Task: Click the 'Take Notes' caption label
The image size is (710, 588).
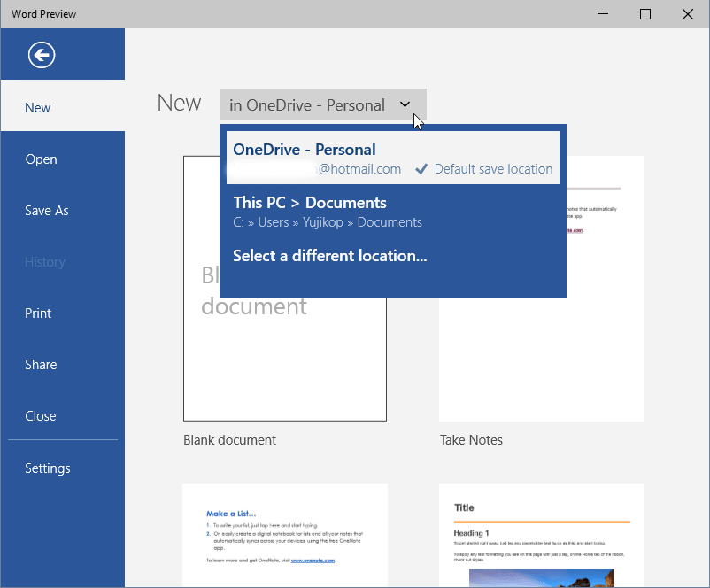Action: [471, 440]
